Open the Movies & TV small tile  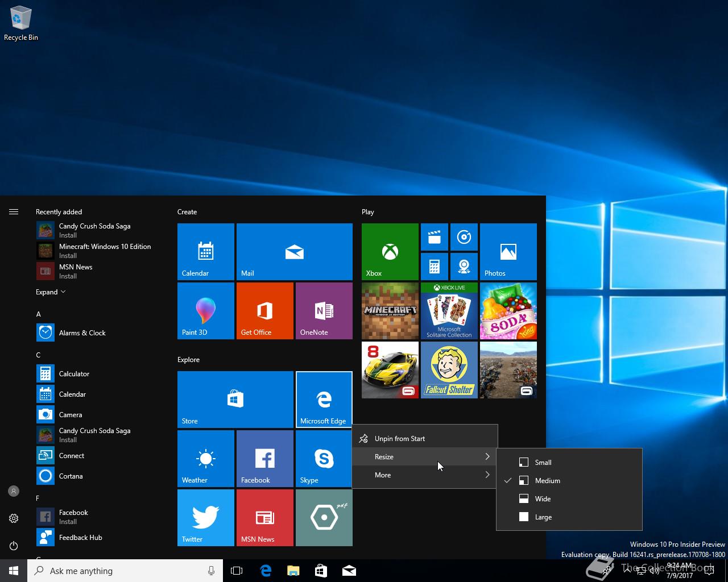tap(435, 237)
